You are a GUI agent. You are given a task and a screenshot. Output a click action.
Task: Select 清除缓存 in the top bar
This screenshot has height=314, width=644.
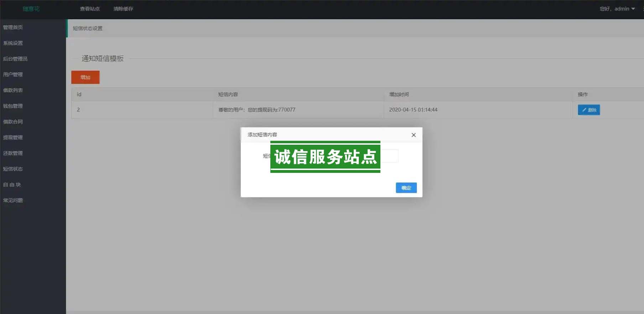123,9
